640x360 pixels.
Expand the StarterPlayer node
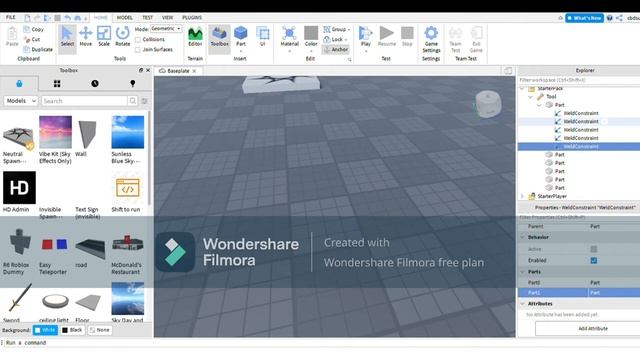coord(522,196)
